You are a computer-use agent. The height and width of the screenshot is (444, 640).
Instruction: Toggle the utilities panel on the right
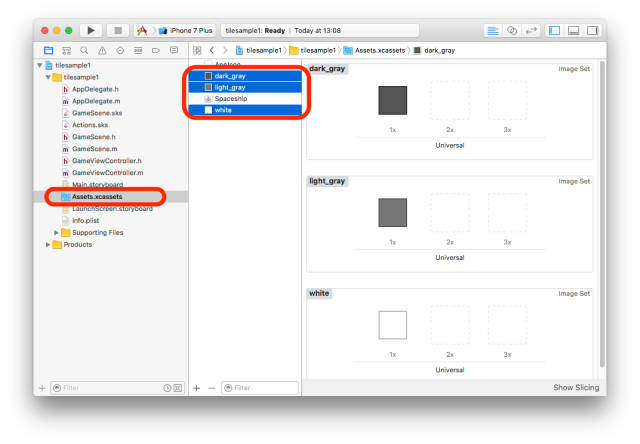pos(593,31)
